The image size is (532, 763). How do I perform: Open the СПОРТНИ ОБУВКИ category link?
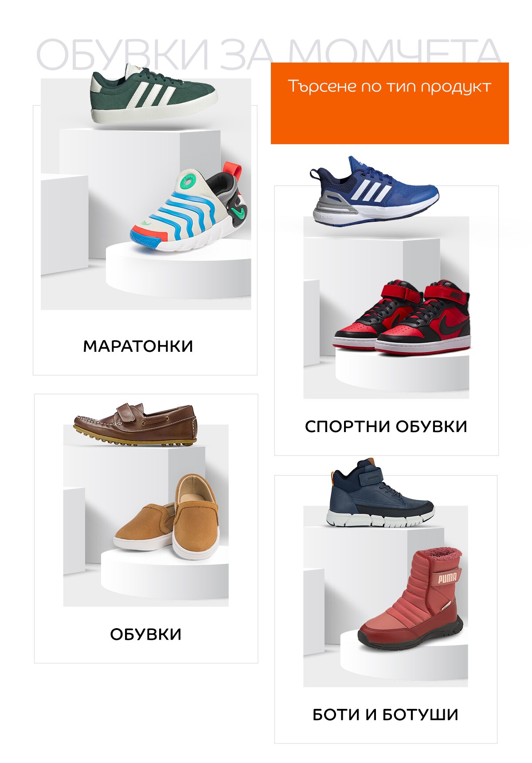[x=386, y=427]
